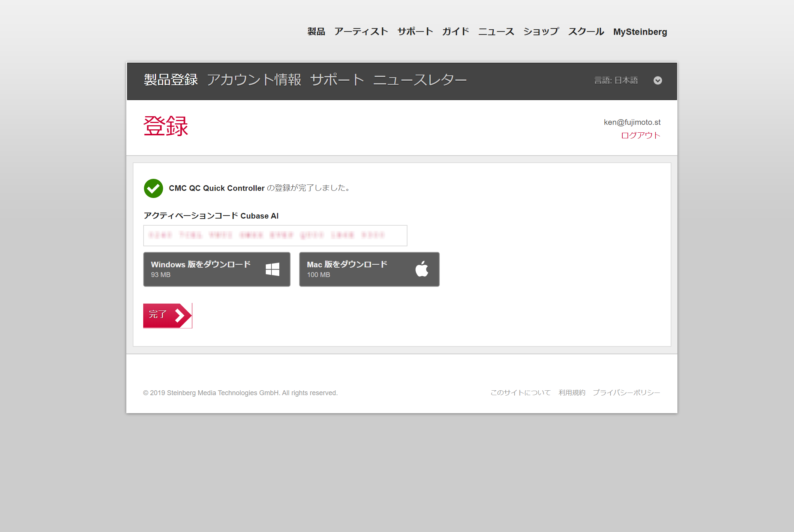Open the ニュース top menu
The width and height of the screenshot is (794, 532).
496,32
